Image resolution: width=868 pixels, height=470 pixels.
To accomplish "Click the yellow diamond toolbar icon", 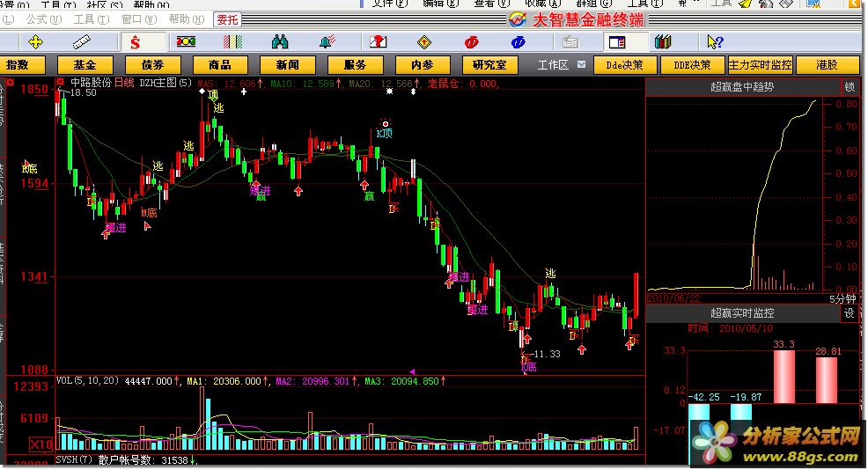I will click(424, 42).
